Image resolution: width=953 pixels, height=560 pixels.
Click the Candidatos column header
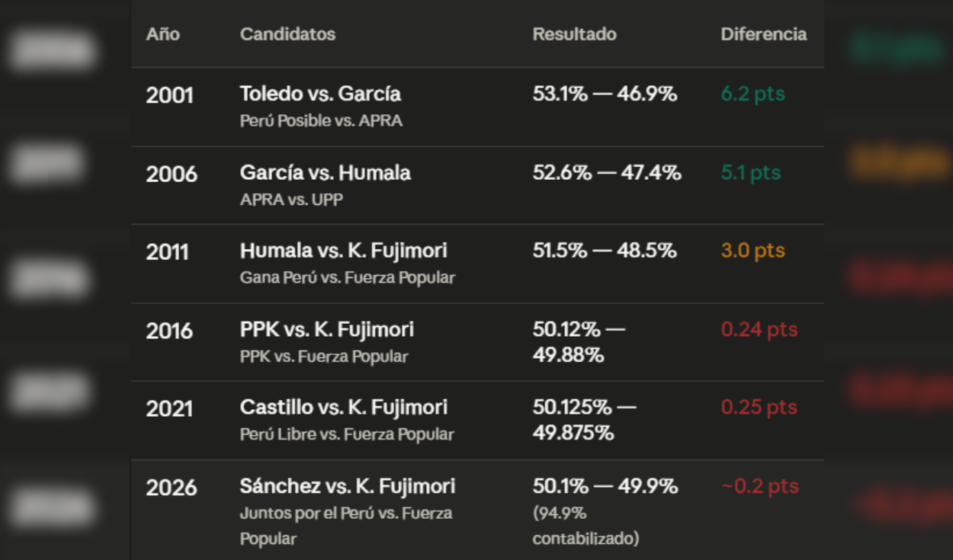pos(287,34)
